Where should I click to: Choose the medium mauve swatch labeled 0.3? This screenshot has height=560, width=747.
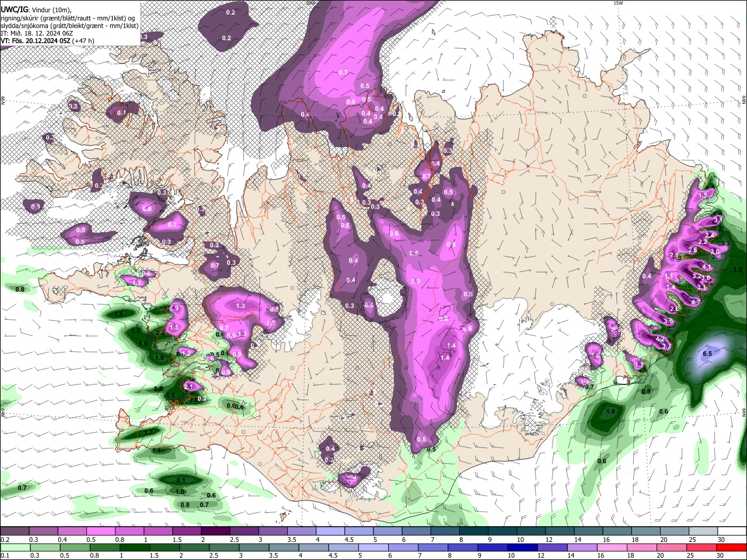pos(43,531)
